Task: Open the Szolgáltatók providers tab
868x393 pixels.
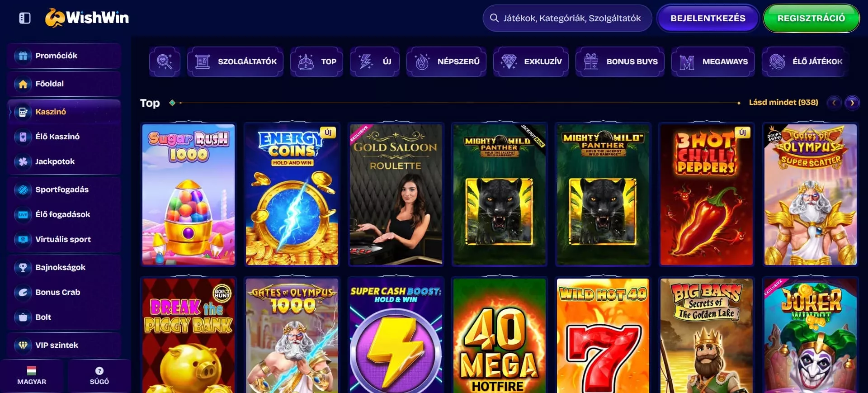Action: pos(235,62)
